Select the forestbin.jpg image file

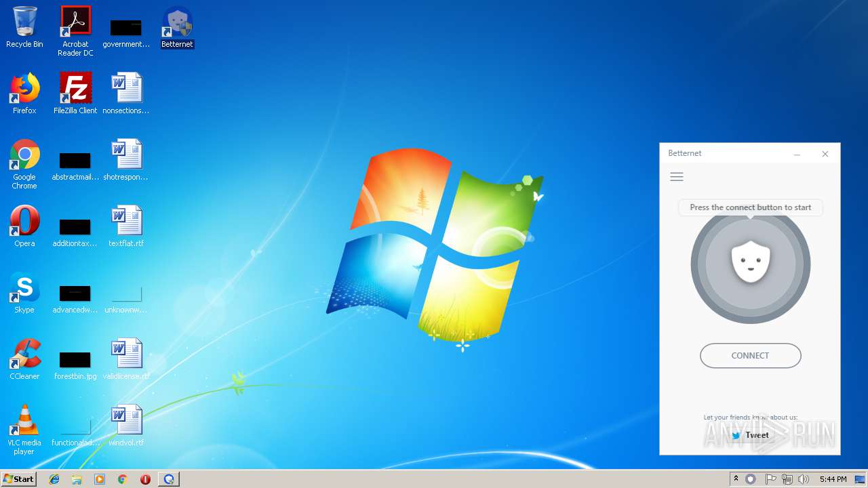[x=75, y=365]
